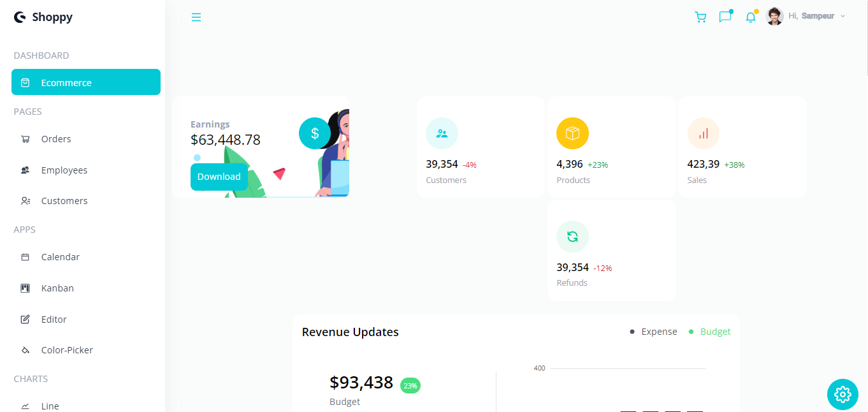Check notifications via the bell icon
Screen dimensions: 868x412
tap(750, 17)
